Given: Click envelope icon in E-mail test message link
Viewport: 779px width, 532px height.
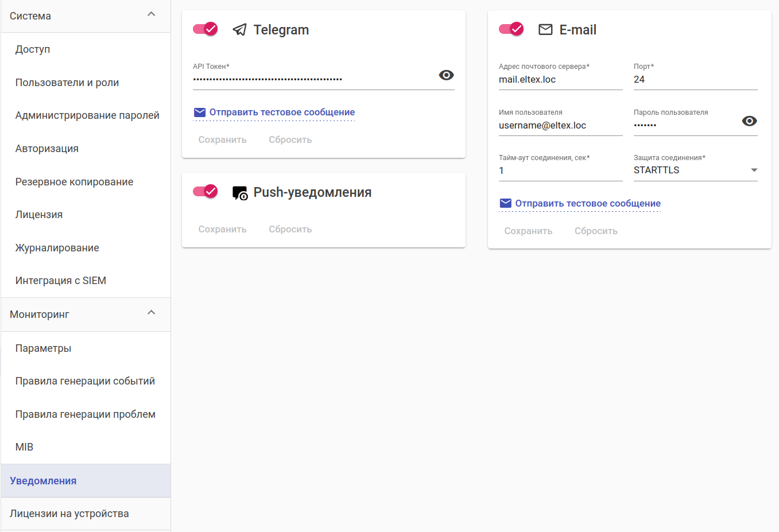Looking at the screenshot, I should point(506,204).
